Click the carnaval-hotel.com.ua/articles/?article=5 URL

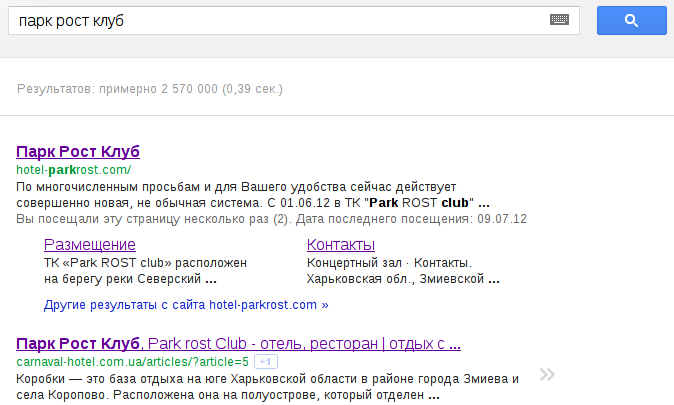pos(132,362)
